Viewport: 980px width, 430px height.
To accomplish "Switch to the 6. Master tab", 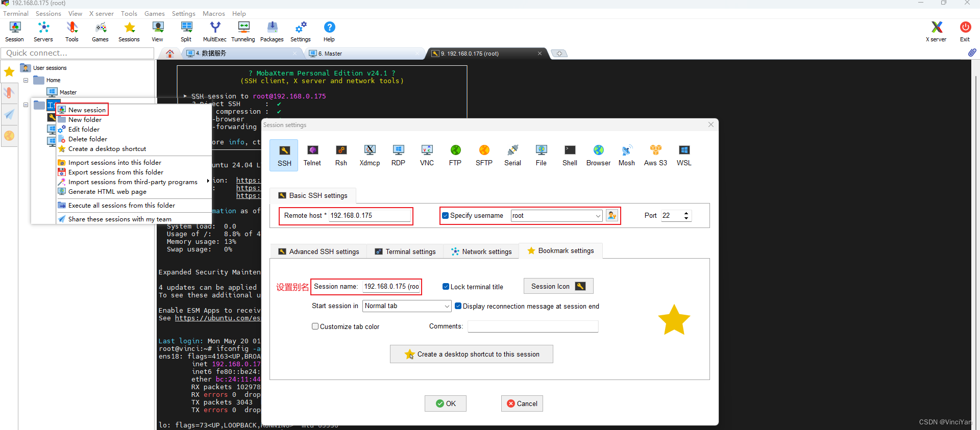I will 364,54.
